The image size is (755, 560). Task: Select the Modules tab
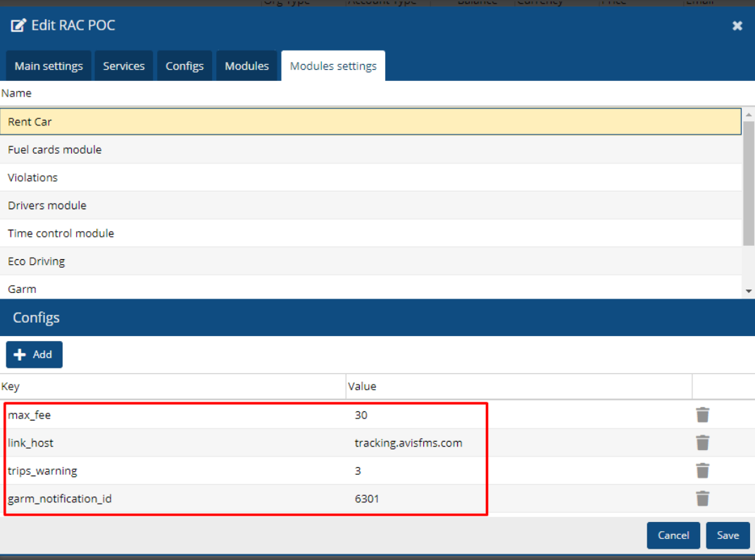(x=247, y=66)
